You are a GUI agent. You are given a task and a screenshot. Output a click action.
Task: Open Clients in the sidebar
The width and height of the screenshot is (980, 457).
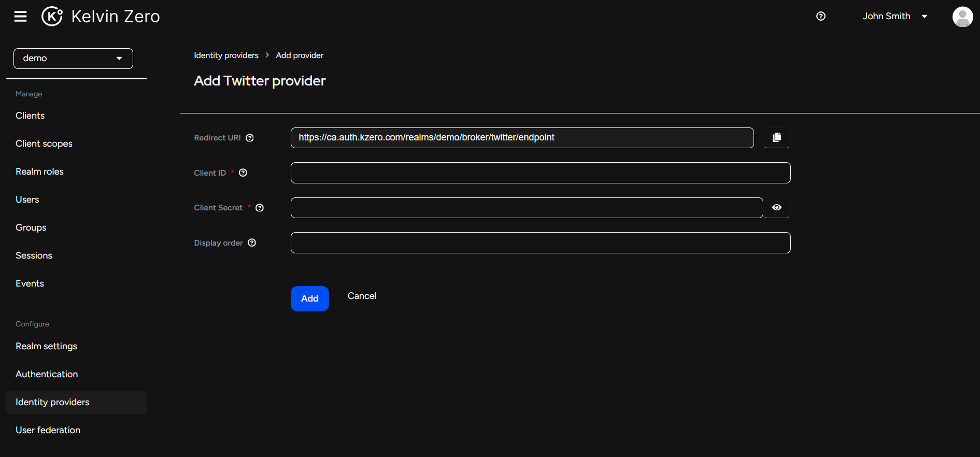(x=30, y=116)
